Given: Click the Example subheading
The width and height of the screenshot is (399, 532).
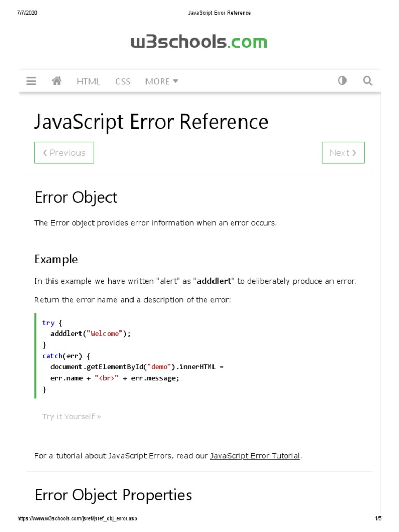Looking at the screenshot, I should tap(56, 259).
